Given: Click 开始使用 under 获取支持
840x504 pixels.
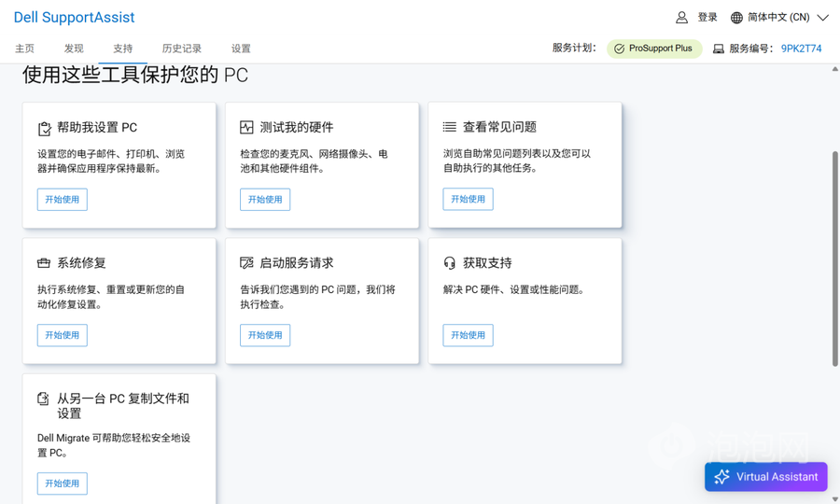Looking at the screenshot, I should [x=469, y=335].
